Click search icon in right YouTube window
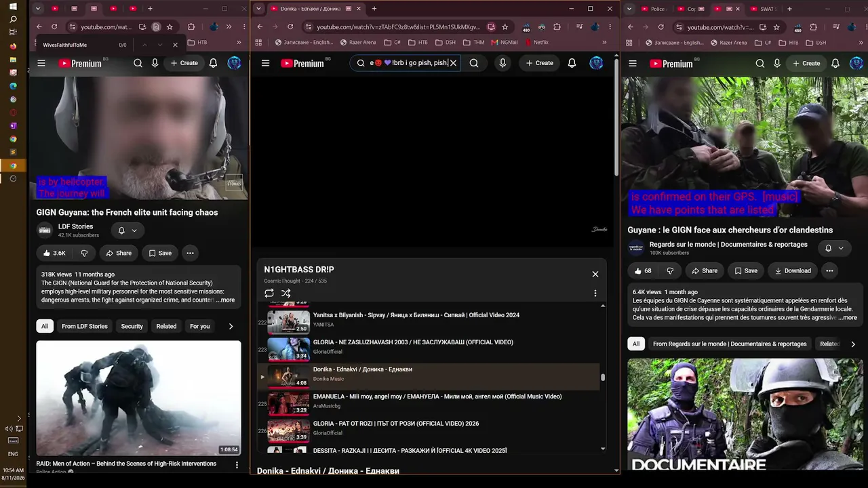The image size is (868, 488). (x=760, y=63)
